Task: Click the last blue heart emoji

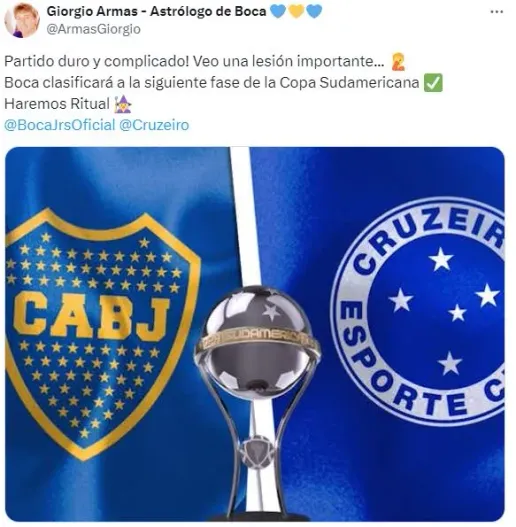Action: tap(314, 11)
